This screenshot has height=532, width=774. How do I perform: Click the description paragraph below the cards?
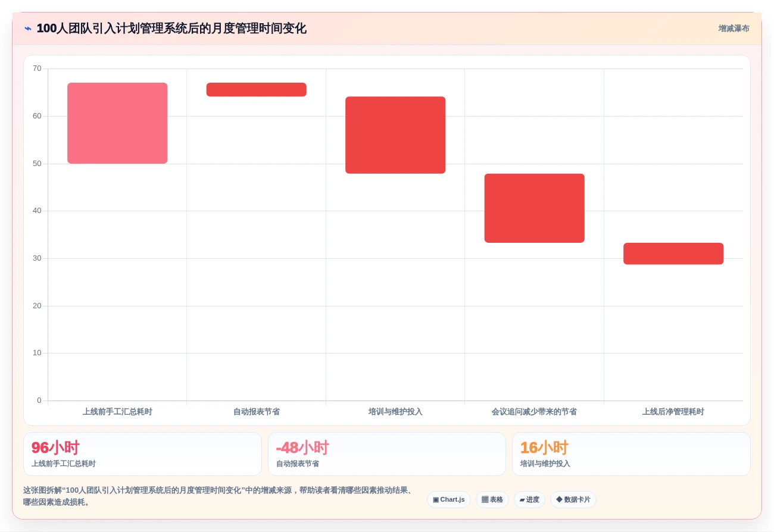click(x=219, y=496)
